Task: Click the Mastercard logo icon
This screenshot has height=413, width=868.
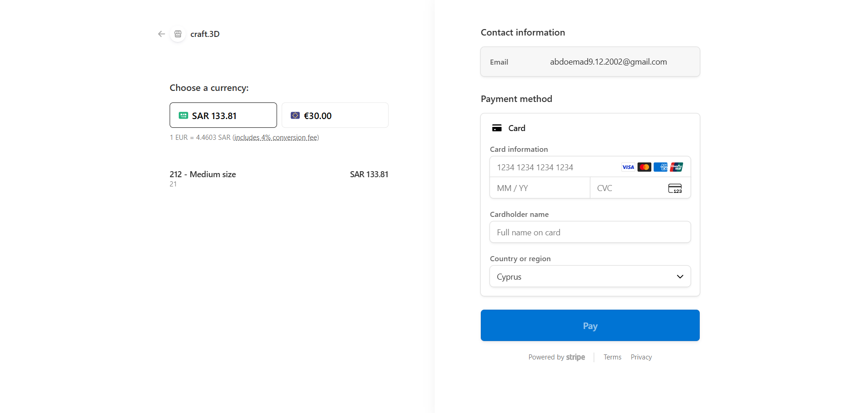Action: click(644, 167)
